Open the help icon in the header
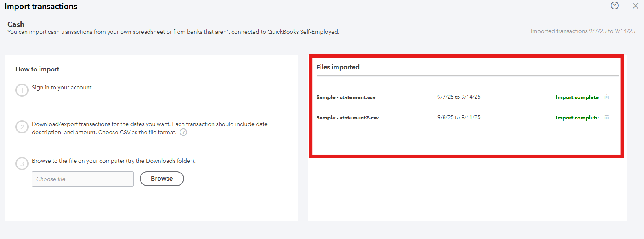This screenshot has width=644, height=239. (615, 6)
